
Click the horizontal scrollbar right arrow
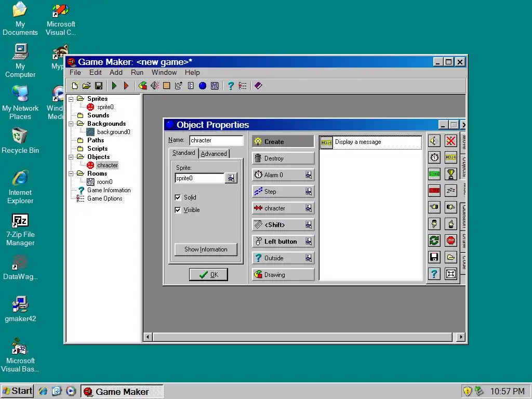(460, 337)
